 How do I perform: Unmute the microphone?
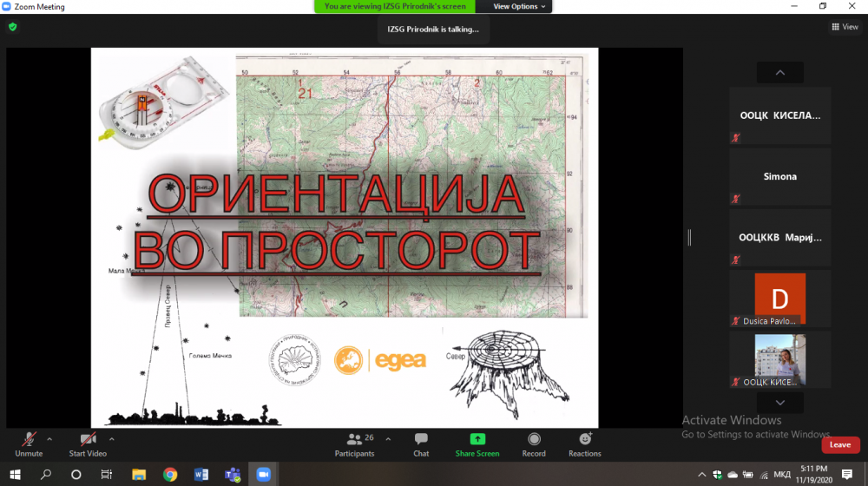[x=29, y=444]
